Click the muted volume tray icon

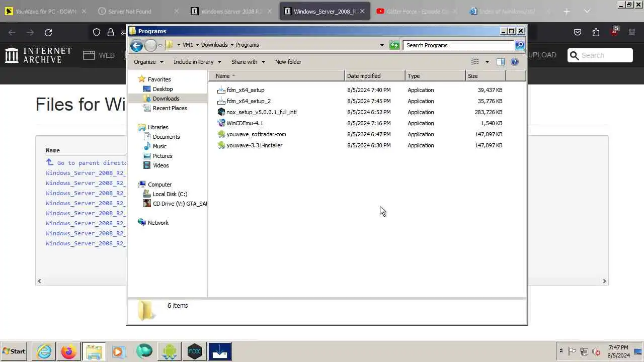[596, 351]
